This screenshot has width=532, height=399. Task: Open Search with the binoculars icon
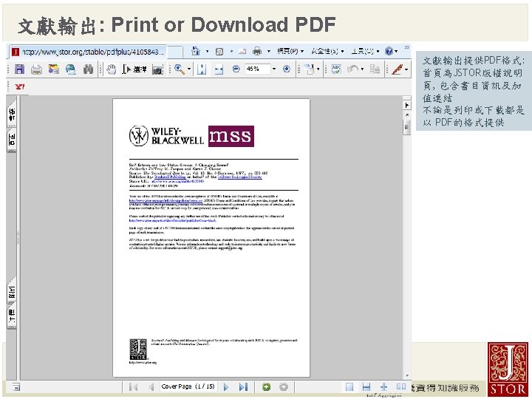click(x=88, y=69)
